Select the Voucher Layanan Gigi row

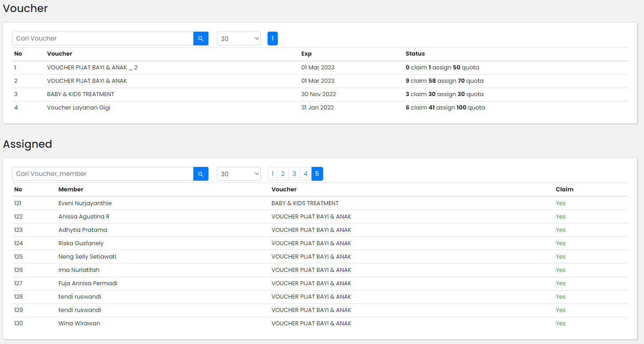click(79, 108)
